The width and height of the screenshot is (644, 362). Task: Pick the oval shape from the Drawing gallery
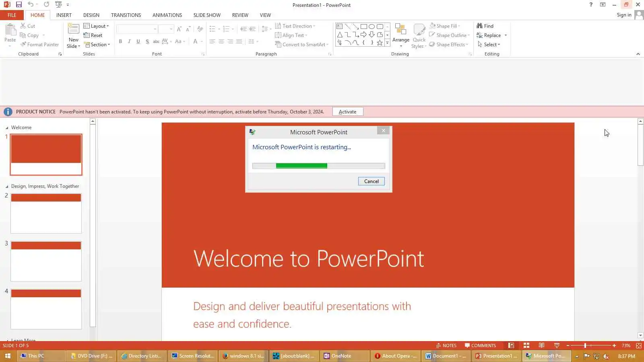[372, 27]
